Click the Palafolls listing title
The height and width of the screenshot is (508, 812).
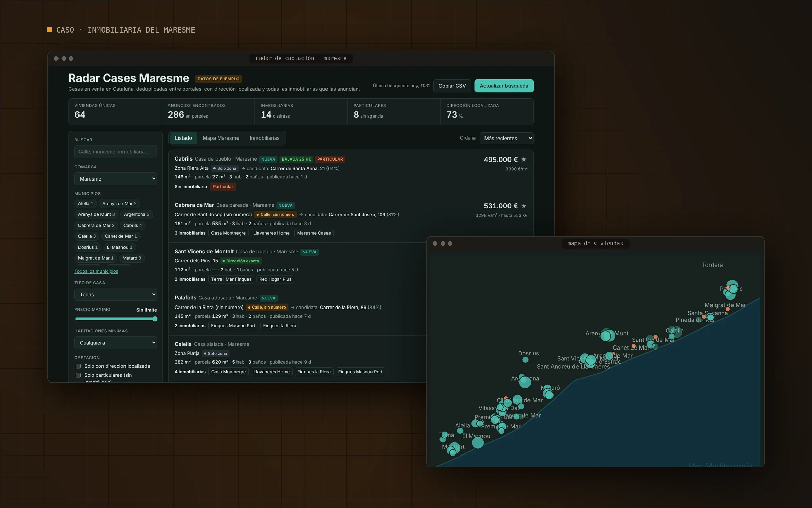pos(185,298)
